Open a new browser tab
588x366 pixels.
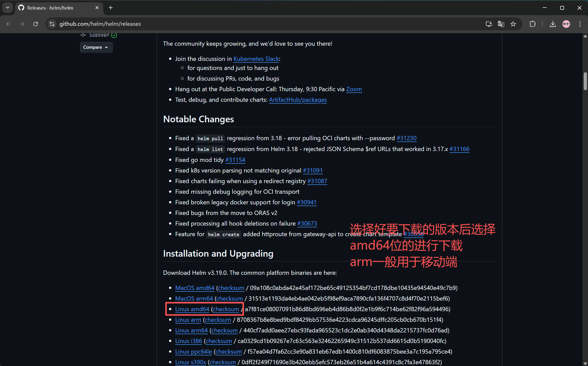click(111, 8)
